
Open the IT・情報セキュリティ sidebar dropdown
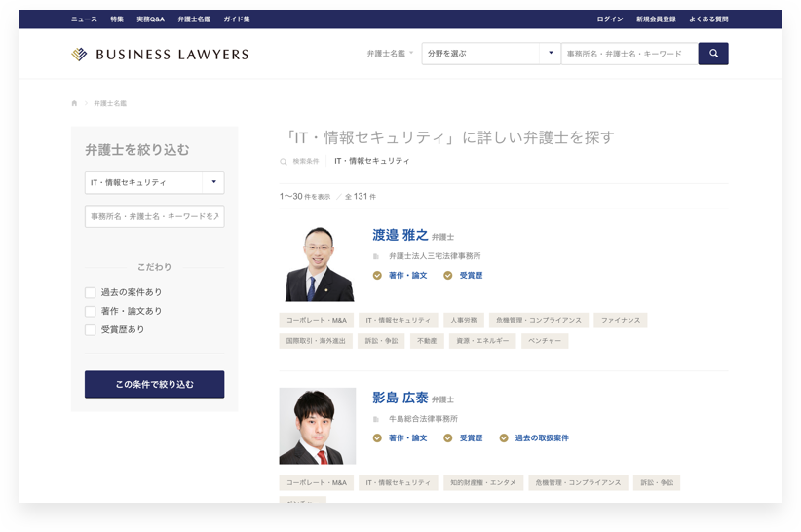[x=154, y=182]
